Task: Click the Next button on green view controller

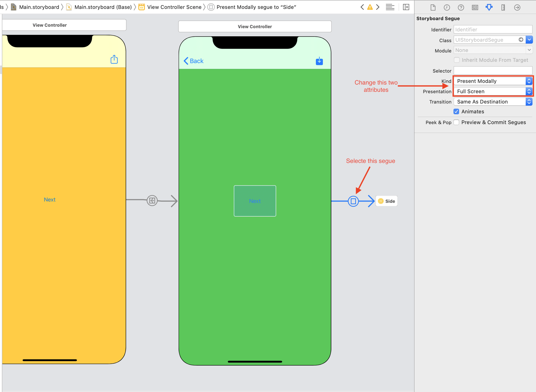Action: click(255, 201)
